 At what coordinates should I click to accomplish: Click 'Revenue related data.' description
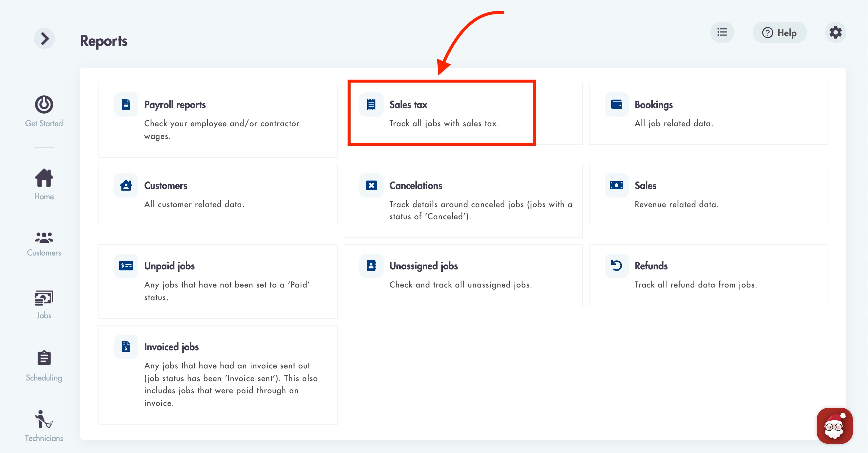click(677, 204)
